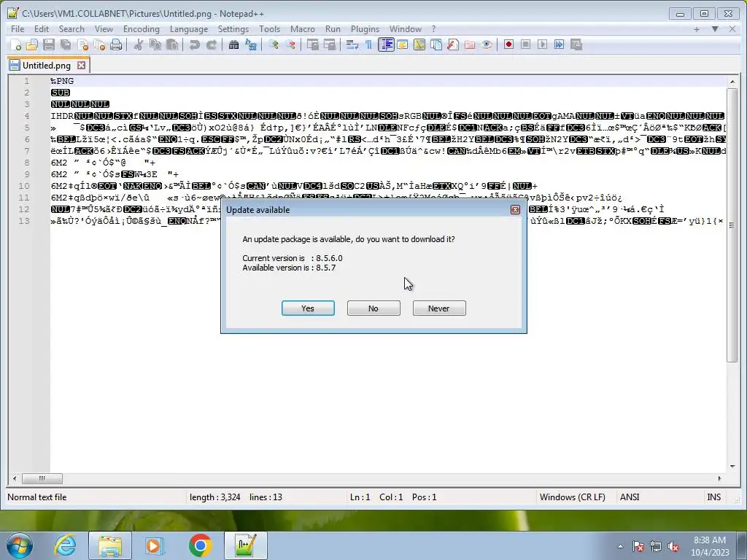Click the Save toolbar icon
Screen dimensions: 747x560
49,44
